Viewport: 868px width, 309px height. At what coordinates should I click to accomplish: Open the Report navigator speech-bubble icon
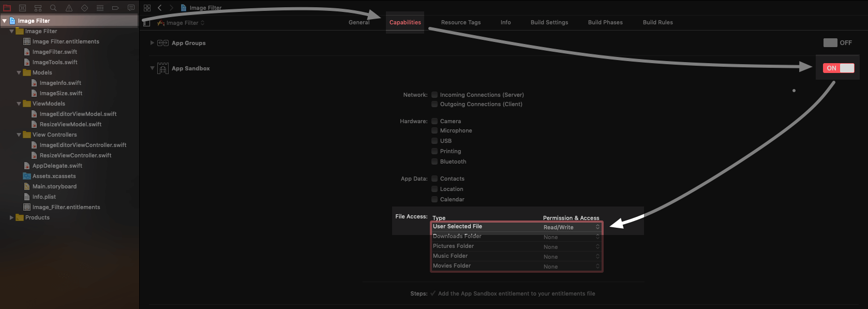click(x=131, y=8)
